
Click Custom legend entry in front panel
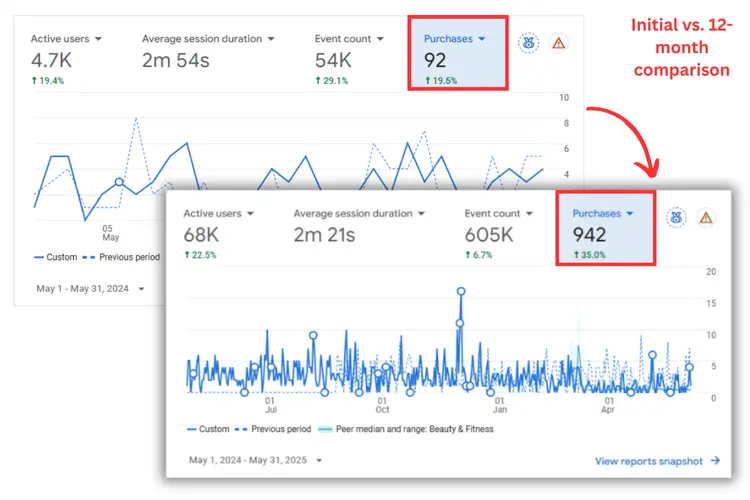point(208,429)
